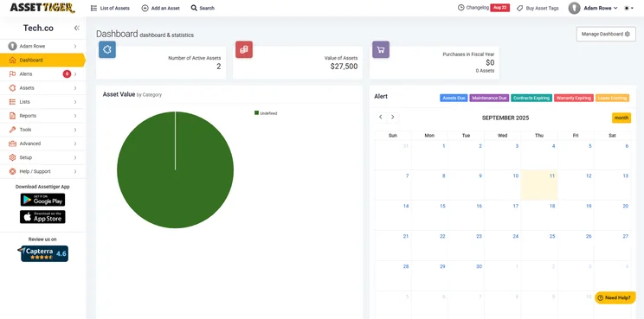The height and width of the screenshot is (319, 644).
Task: Expand the Setup sidebar menu
Action: click(x=42, y=157)
